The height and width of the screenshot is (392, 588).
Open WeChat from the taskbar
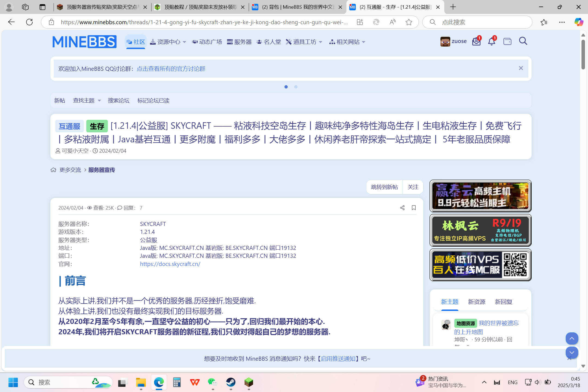tap(213, 382)
